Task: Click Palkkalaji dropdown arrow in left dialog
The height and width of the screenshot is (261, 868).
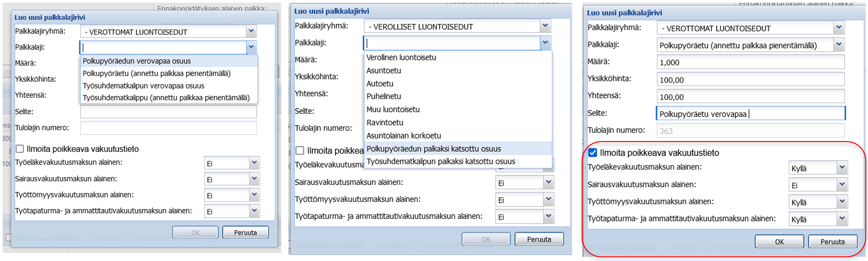Action: coord(251,47)
